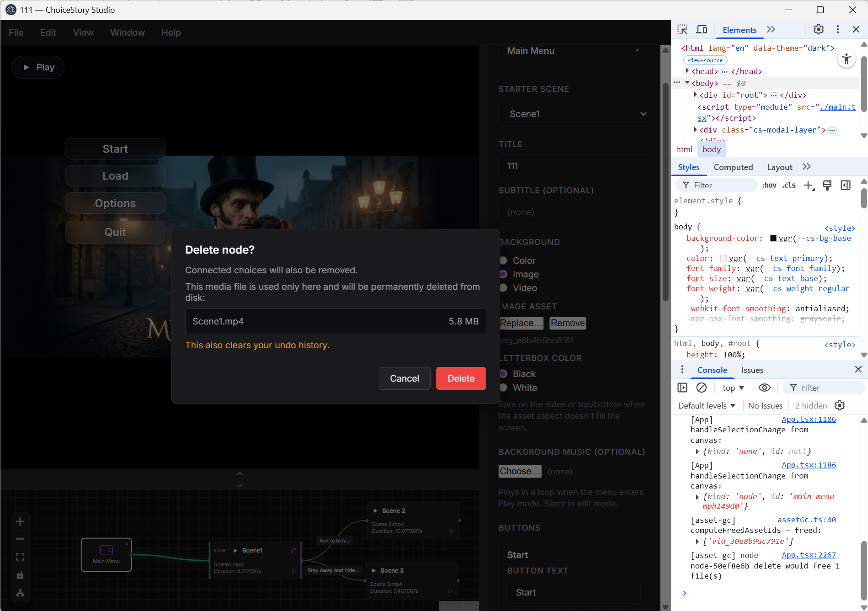Click the new style rule plus icon
The width and height of the screenshot is (868, 611).
pyautogui.click(x=809, y=185)
